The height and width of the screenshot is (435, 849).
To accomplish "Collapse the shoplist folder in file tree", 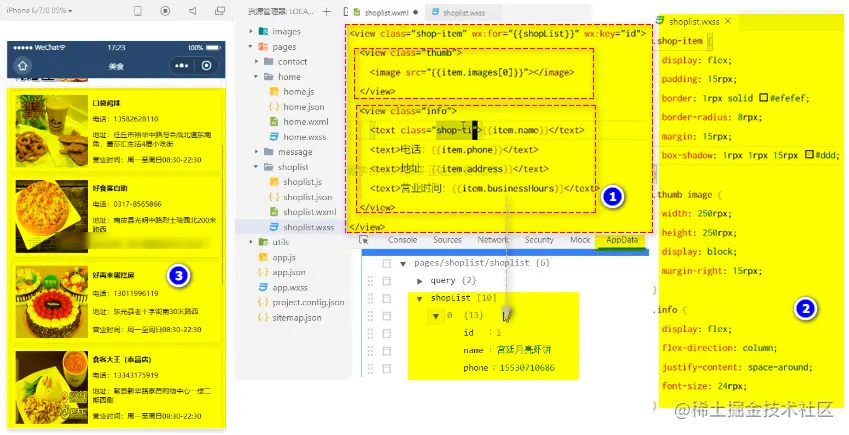I will pos(257,167).
